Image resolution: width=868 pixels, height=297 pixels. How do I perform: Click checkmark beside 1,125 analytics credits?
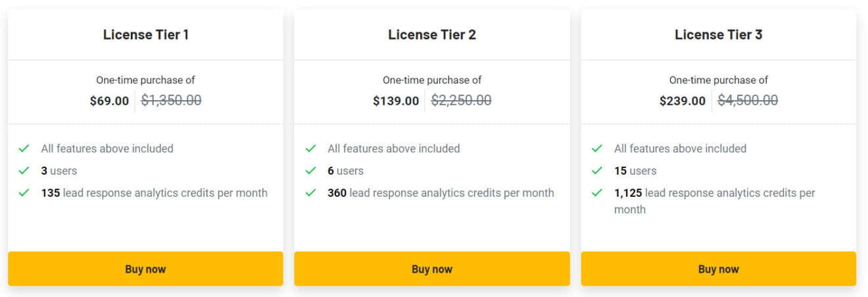[x=597, y=194]
